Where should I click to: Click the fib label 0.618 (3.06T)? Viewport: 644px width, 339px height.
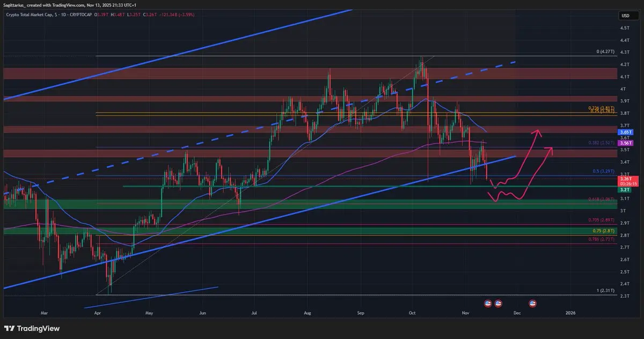tap(601, 199)
